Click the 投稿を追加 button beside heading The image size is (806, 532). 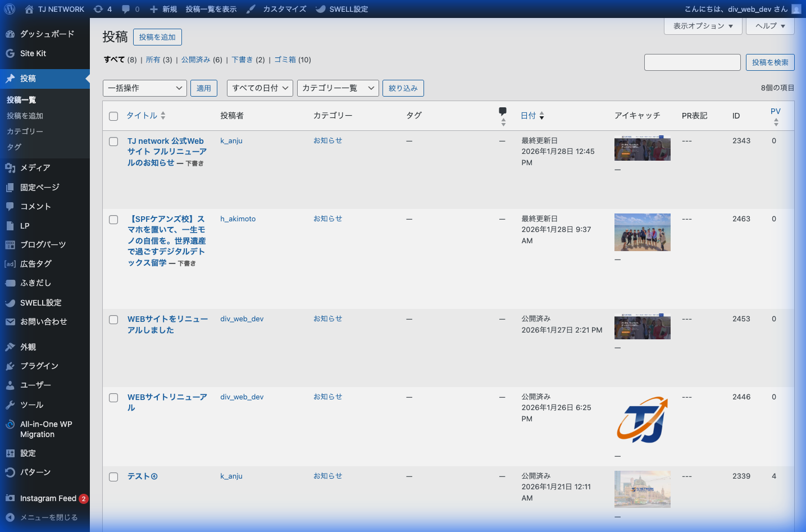(x=157, y=37)
